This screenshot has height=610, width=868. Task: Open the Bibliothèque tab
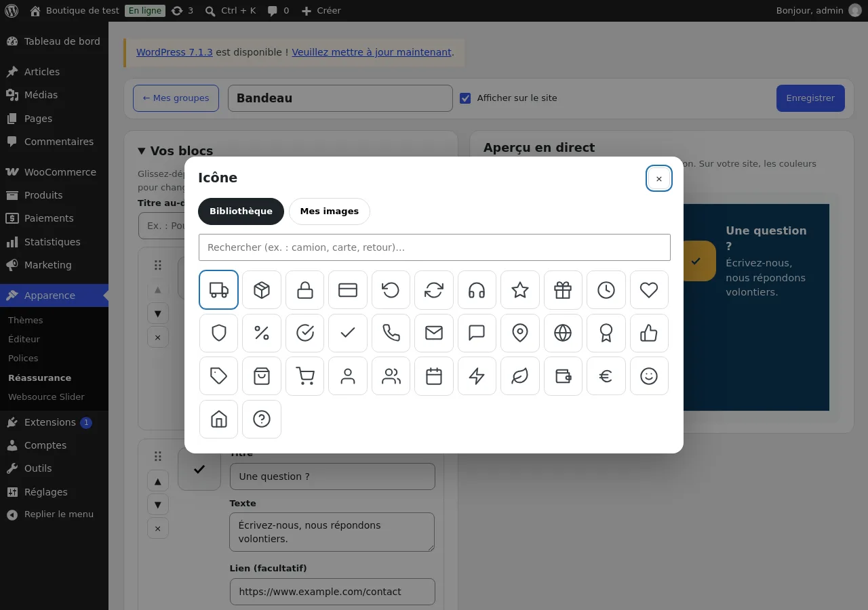pyautogui.click(x=241, y=211)
